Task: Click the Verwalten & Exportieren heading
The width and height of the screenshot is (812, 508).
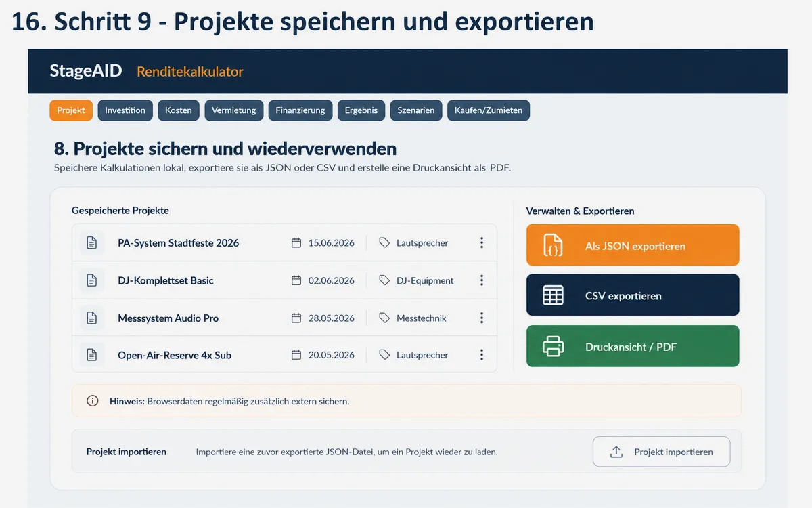Action: [581, 211]
